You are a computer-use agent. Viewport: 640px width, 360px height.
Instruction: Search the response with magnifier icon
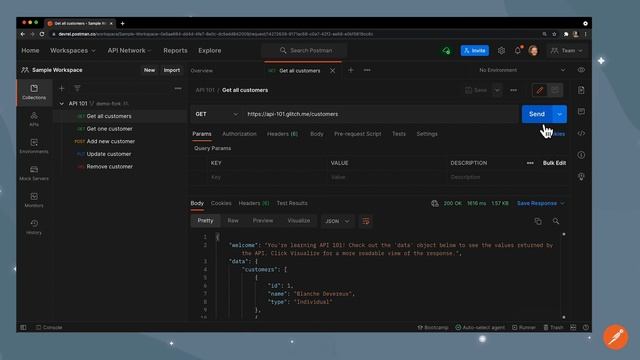point(556,221)
